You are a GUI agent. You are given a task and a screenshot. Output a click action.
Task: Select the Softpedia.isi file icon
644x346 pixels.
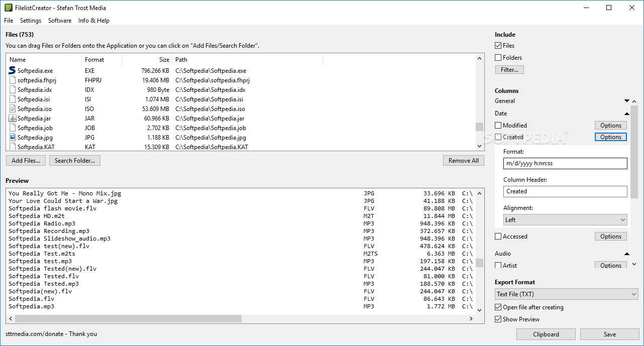click(x=13, y=99)
